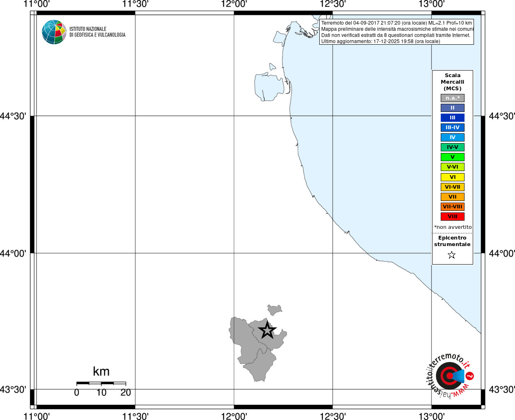The width and height of the screenshot is (515, 420).
Task: Select the IV-V intensity legend swatch
Action: (x=453, y=147)
